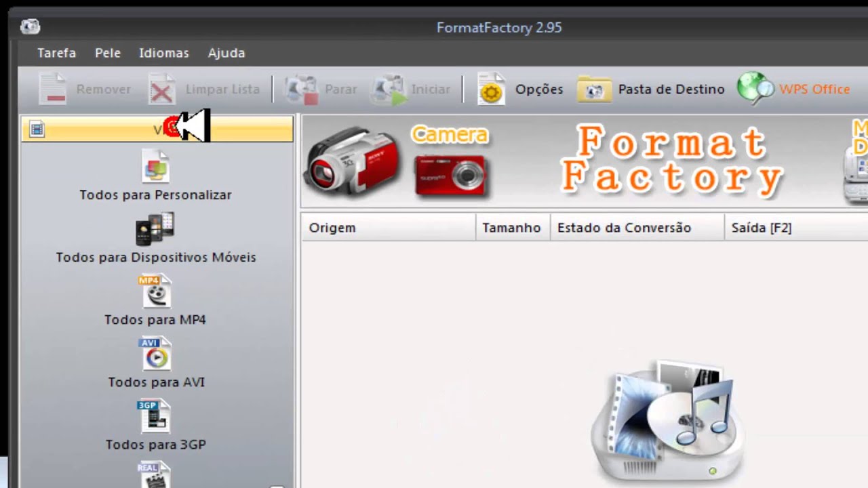
Task: Sort by the Tamanho column header
Action: (x=513, y=228)
